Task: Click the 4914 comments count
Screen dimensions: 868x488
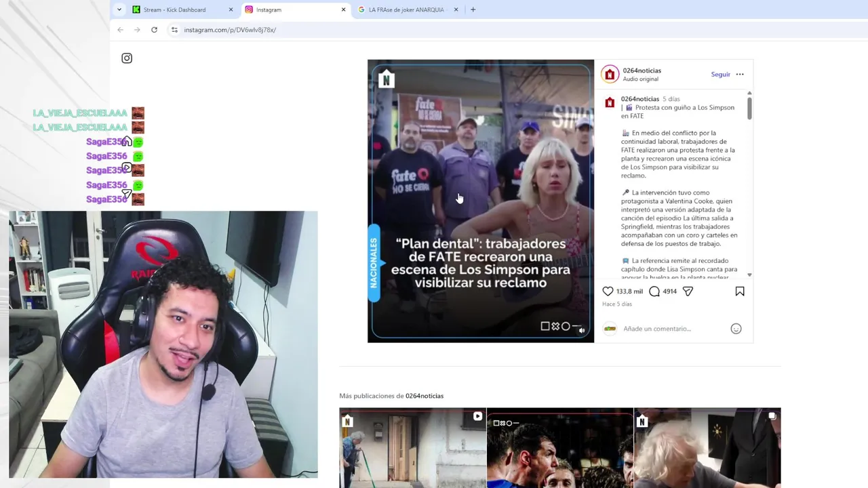Action: point(669,291)
